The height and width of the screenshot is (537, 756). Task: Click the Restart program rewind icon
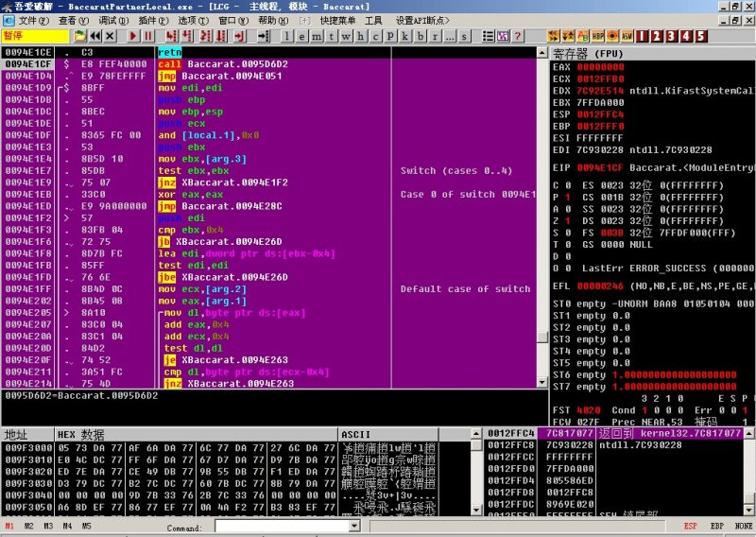[95, 36]
